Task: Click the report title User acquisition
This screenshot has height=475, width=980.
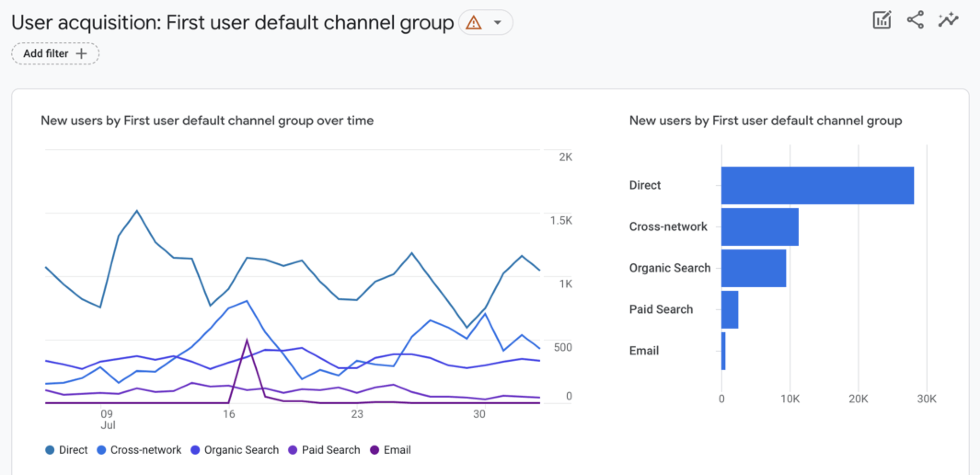Action: tap(232, 23)
